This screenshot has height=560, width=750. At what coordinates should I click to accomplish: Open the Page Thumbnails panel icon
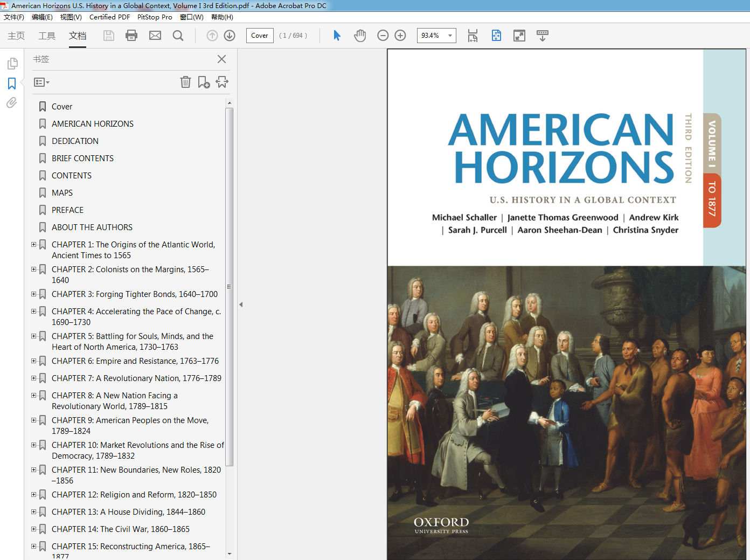[x=12, y=64]
